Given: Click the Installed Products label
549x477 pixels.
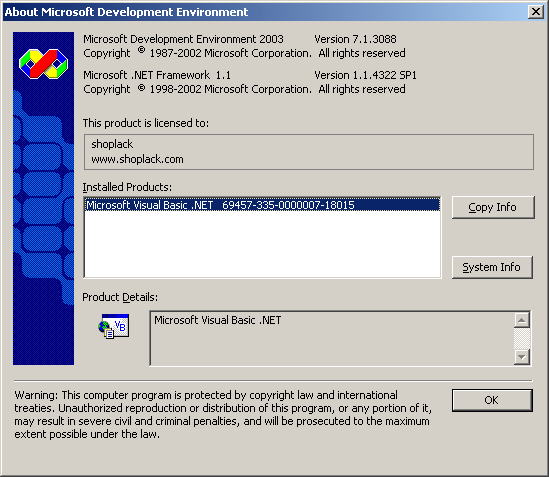Looking at the screenshot, I should point(127,187).
